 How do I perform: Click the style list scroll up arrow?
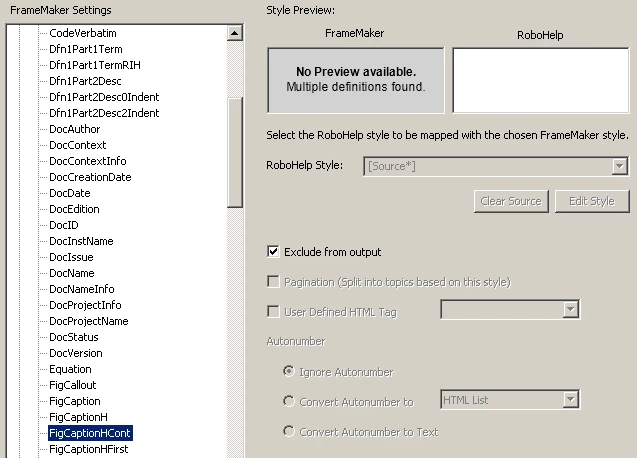coord(234,33)
